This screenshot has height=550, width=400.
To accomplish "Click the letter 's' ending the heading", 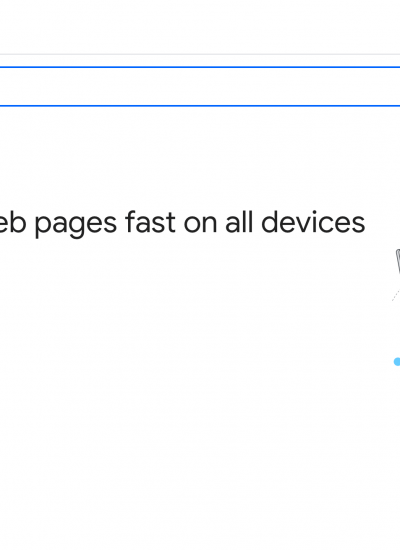I will click(x=357, y=225).
